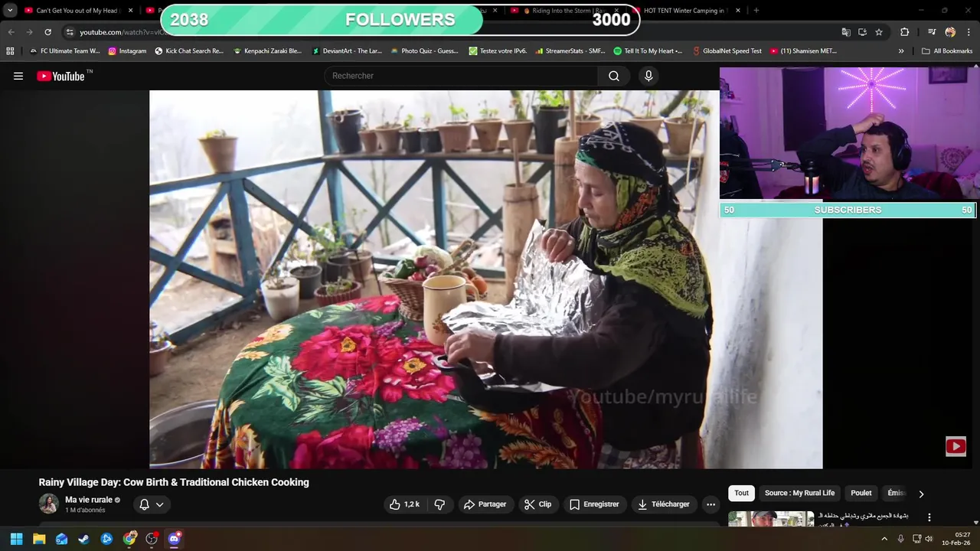The height and width of the screenshot is (551, 980).
Task: Open a new browser tab
Action: coord(756,11)
